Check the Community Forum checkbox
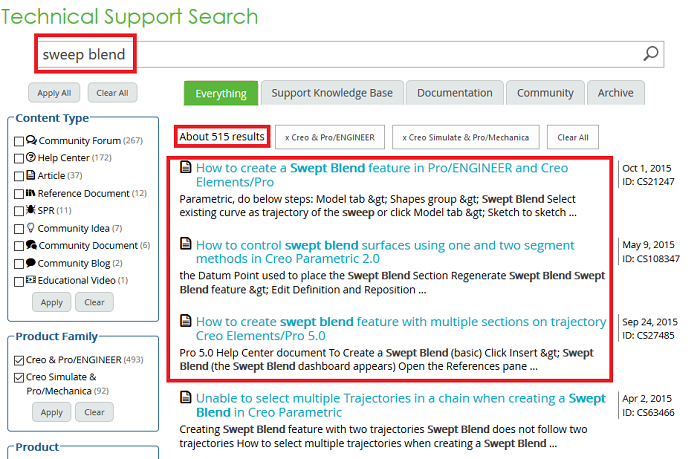The height and width of the screenshot is (459, 700). pyautogui.click(x=19, y=142)
